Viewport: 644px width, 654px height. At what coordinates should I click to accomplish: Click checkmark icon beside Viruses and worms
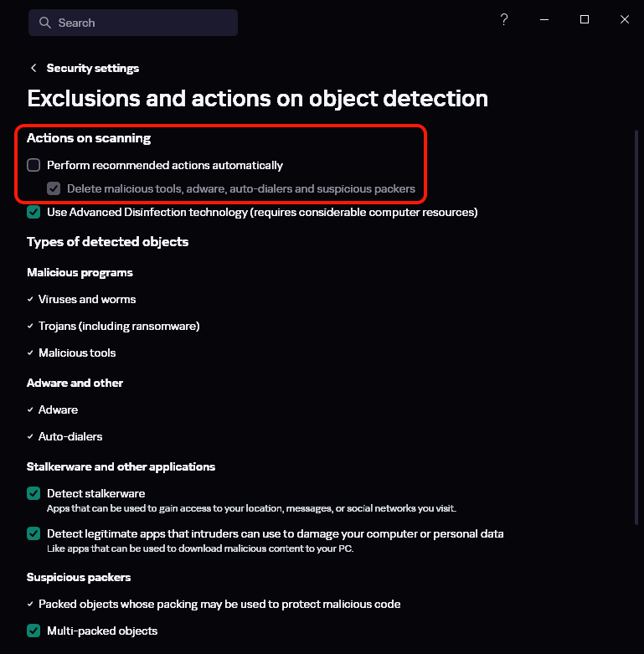[30, 299]
